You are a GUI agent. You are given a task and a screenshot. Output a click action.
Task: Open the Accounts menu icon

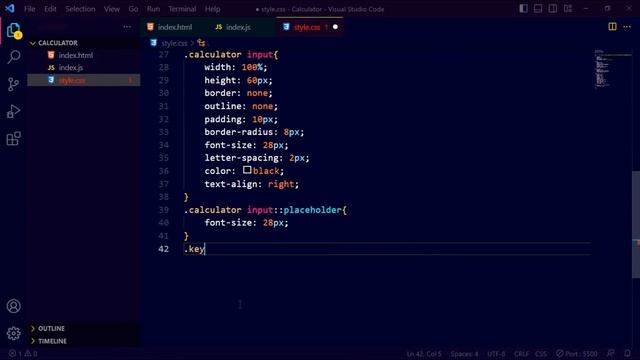(x=13, y=306)
